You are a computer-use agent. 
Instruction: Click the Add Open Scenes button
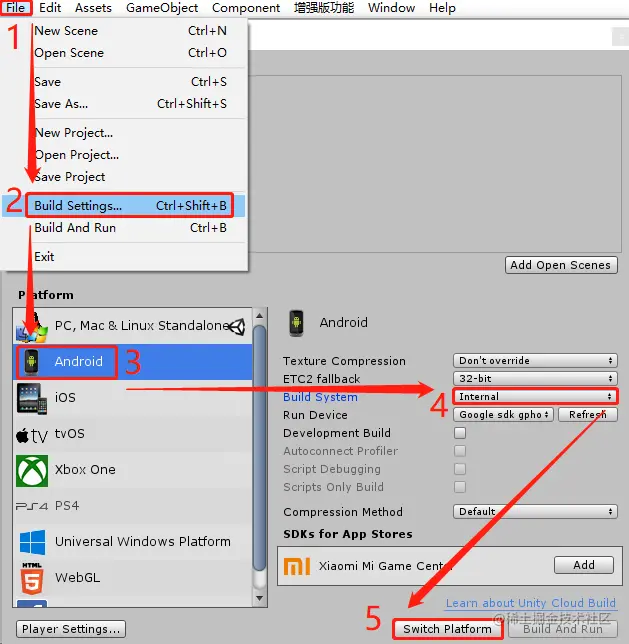(x=561, y=265)
